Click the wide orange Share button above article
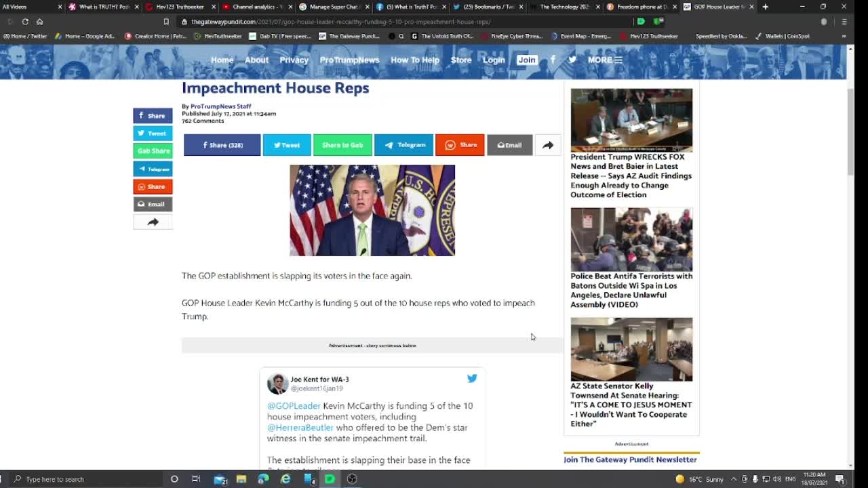Viewport: 868px width, 488px height. click(x=460, y=145)
